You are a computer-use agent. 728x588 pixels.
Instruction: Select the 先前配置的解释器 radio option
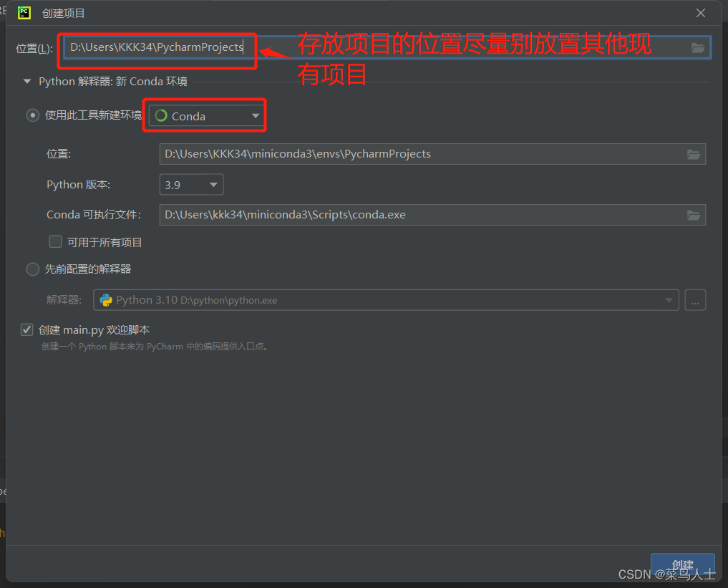tap(32, 269)
